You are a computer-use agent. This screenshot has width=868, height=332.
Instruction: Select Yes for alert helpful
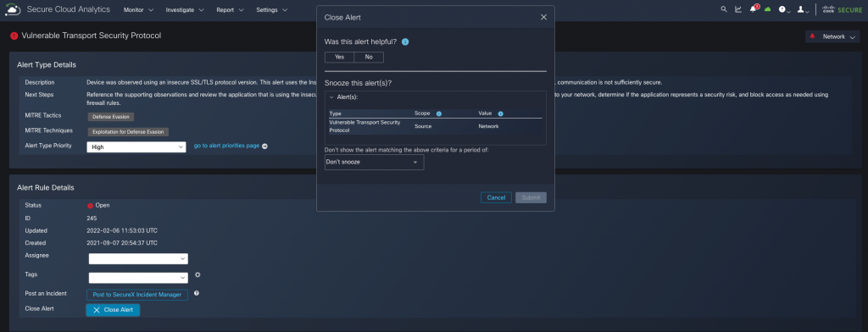(x=339, y=57)
